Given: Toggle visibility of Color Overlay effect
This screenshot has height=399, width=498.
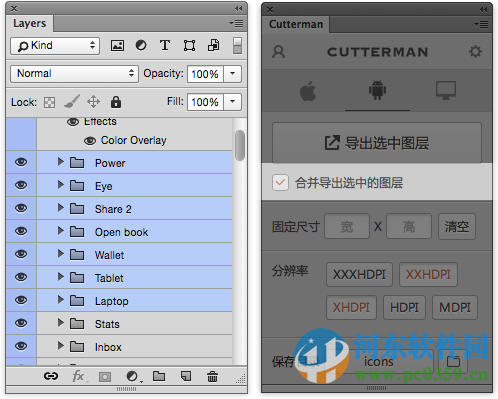Looking at the screenshot, I should coord(90,141).
